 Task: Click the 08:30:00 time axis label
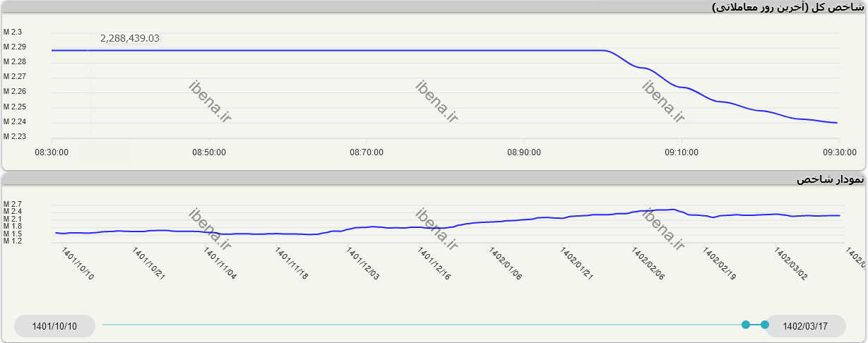click(52, 152)
